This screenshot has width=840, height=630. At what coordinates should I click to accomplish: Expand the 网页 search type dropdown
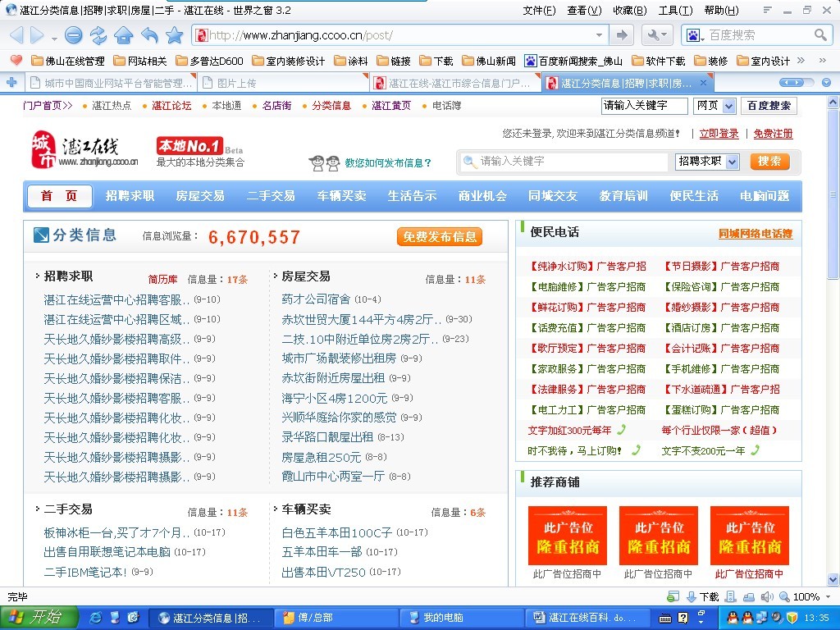point(728,106)
